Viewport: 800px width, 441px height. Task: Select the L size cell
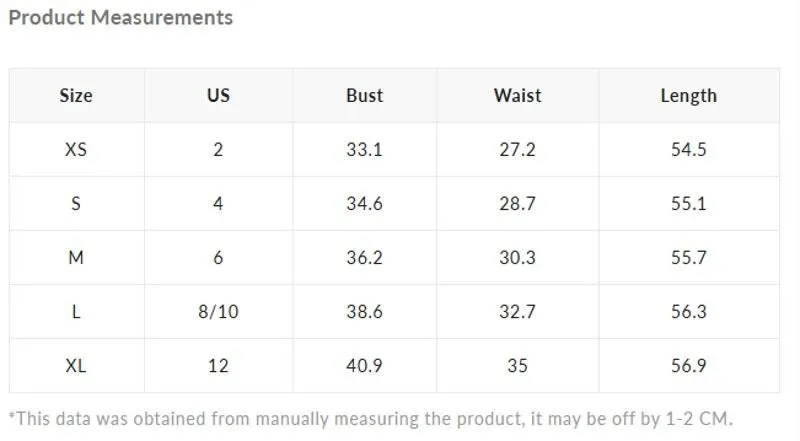76,311
